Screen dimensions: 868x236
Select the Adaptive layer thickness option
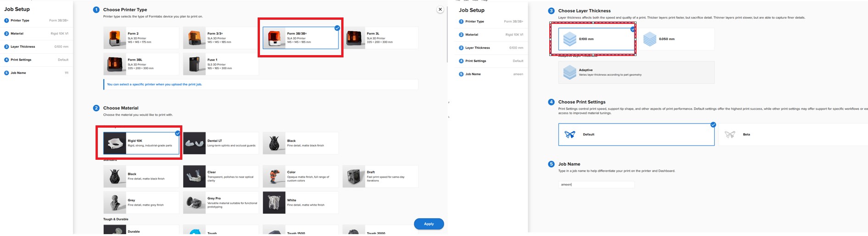coord(636,72)
